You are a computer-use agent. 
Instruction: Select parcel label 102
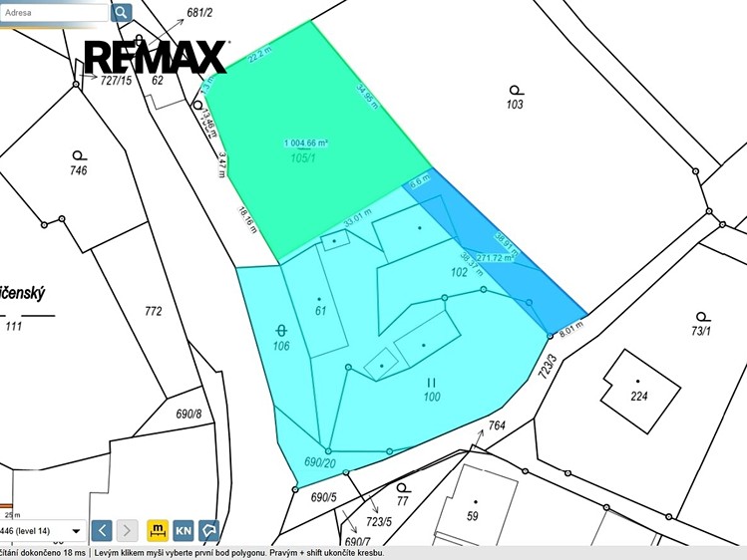pyautogui.click(x=459, y=272)
